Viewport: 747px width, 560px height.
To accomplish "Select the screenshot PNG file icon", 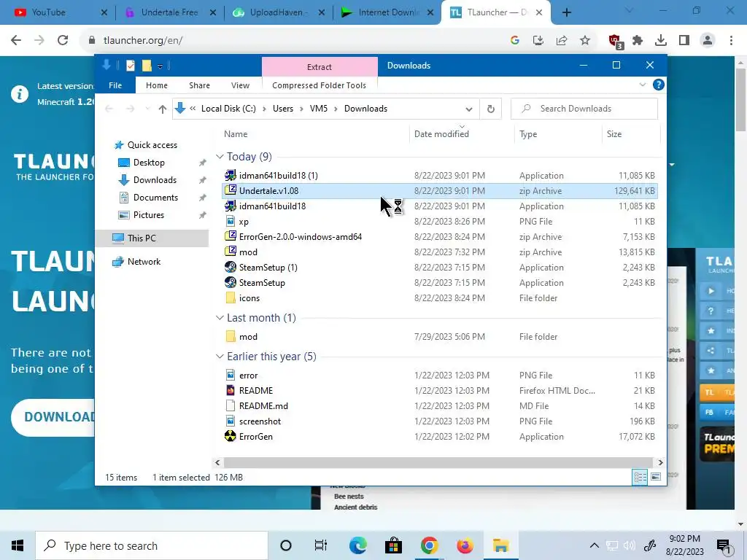I will [x=231, y=421].
